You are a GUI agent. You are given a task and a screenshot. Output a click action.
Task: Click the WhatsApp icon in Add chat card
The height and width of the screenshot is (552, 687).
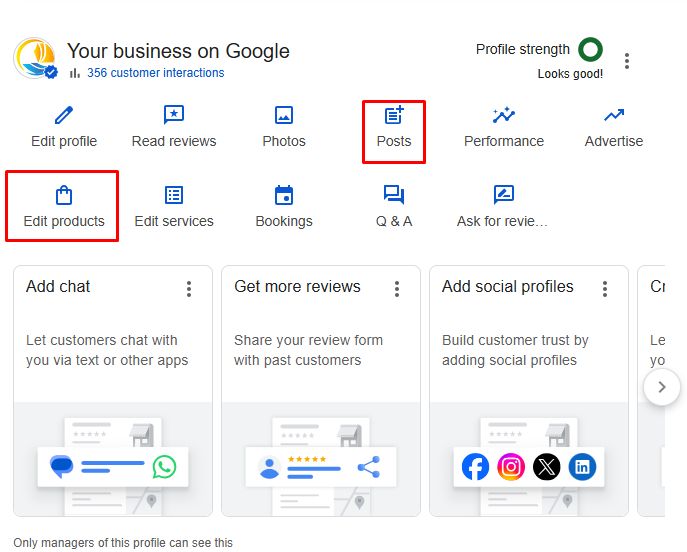[165, 467]
